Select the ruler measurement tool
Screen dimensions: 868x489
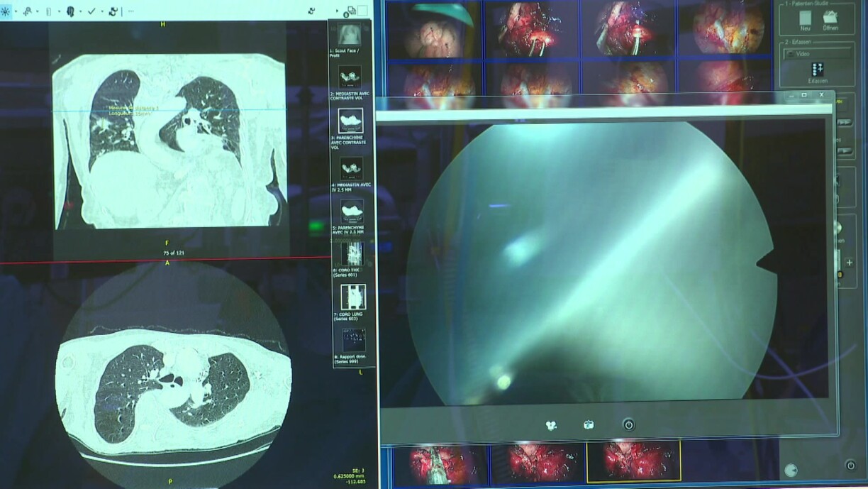click(x=48, y=11)
